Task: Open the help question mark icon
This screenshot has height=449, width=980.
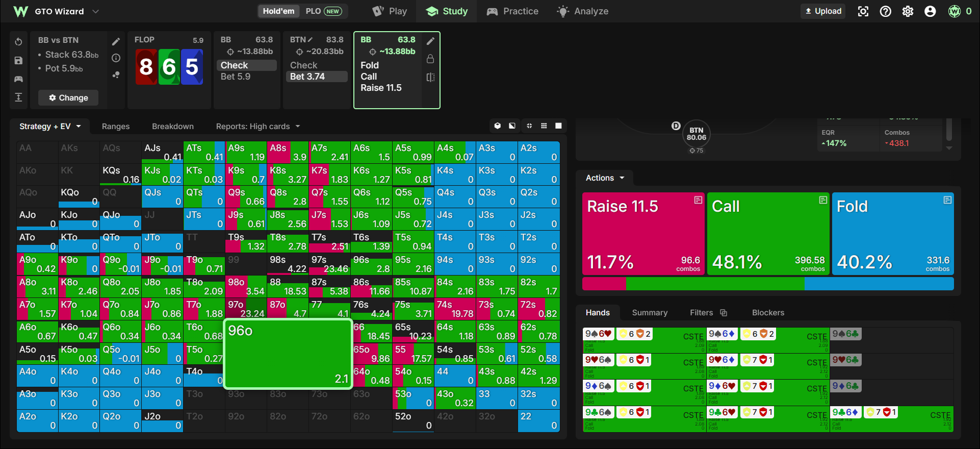Action: 885,11
